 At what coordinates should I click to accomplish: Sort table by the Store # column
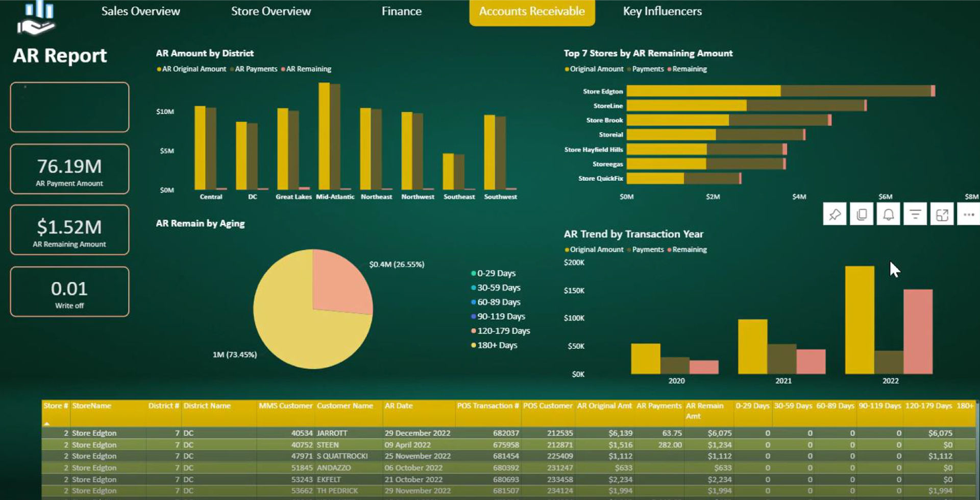click(x=55, y=406)
